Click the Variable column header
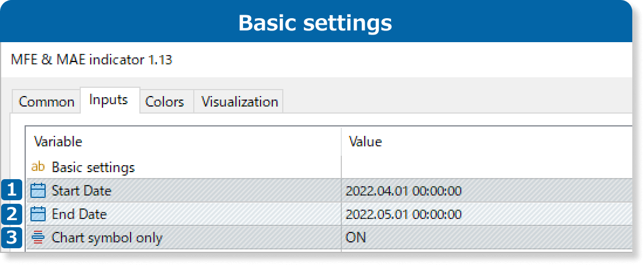Viewport: 644px width, 267px height. [x=58, y=142]
